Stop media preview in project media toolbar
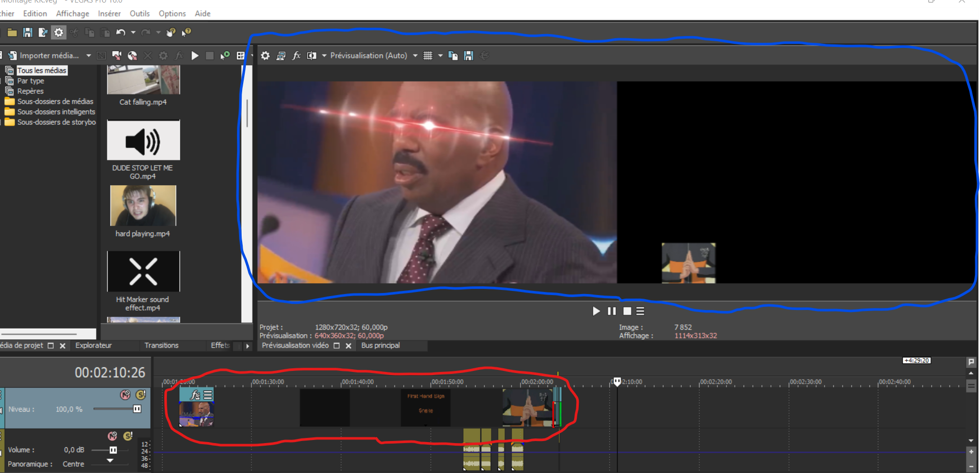Screen dimensions: 980x473 [210, 56]
